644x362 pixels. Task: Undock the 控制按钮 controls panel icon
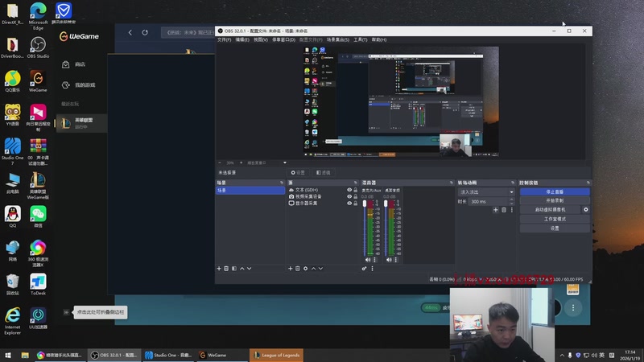[588, 183]
